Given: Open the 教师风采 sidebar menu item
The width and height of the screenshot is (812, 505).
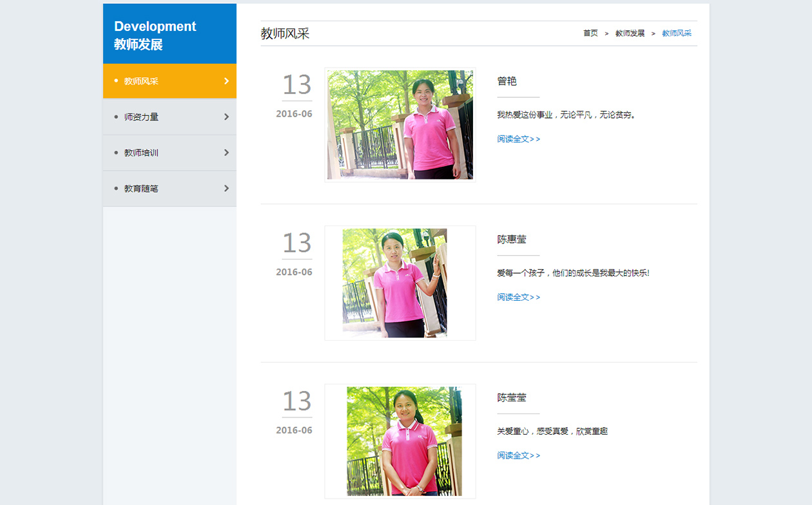Looking at the screenshot, I should (169, 81).
